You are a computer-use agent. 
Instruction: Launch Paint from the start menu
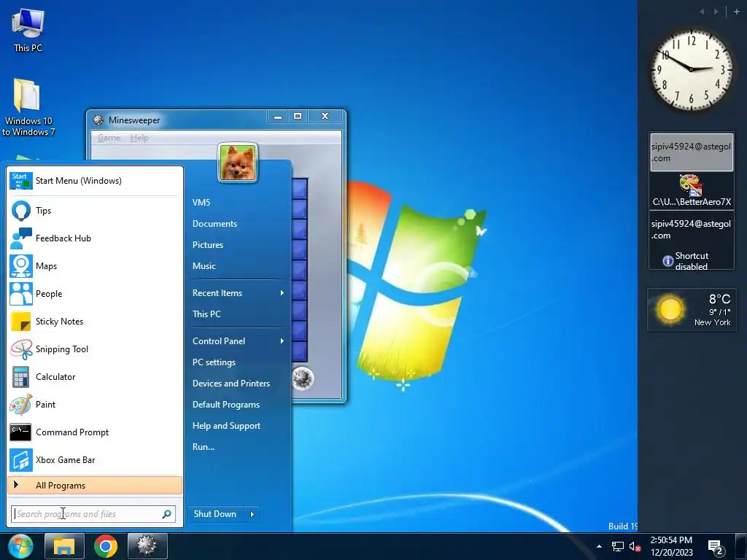coord(95,404)
